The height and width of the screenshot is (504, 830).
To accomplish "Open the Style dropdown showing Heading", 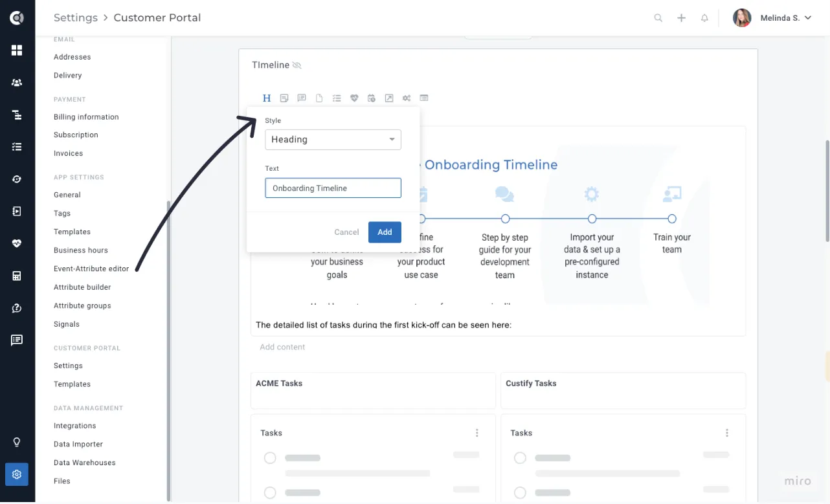I will click(x=333, y=140).
